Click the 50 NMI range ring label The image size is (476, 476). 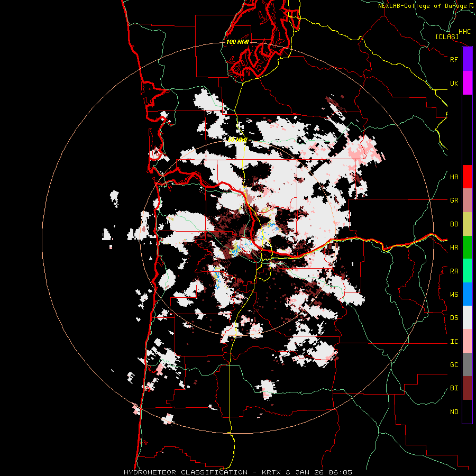click(x=237, y=140)
